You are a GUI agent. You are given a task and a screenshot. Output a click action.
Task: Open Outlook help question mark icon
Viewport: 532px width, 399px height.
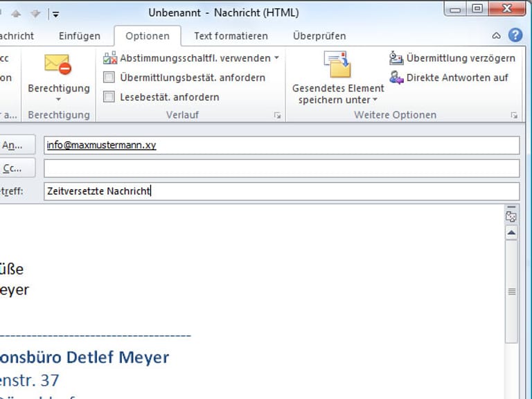tap(515, 35)
